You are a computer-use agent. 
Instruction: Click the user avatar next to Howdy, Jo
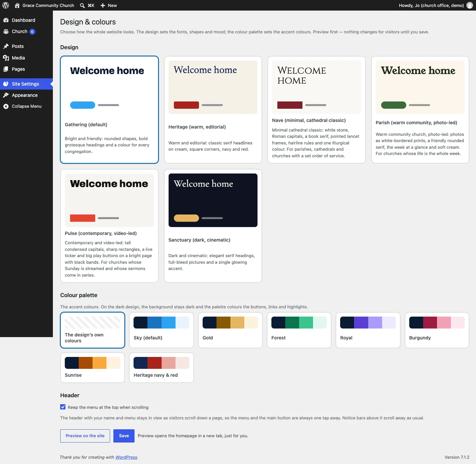tap(470, 5)
